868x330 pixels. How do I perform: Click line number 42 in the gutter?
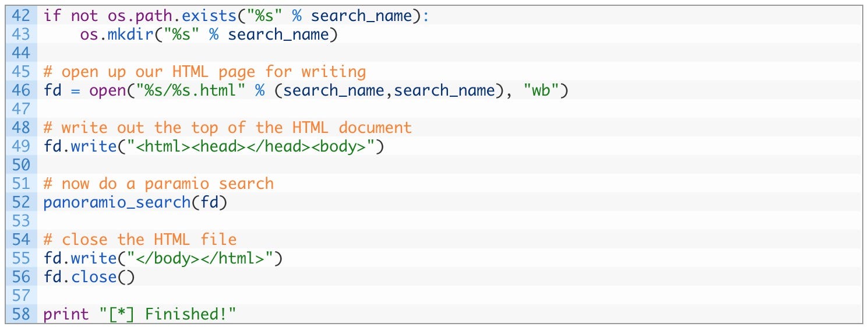[x=20, y=15]
